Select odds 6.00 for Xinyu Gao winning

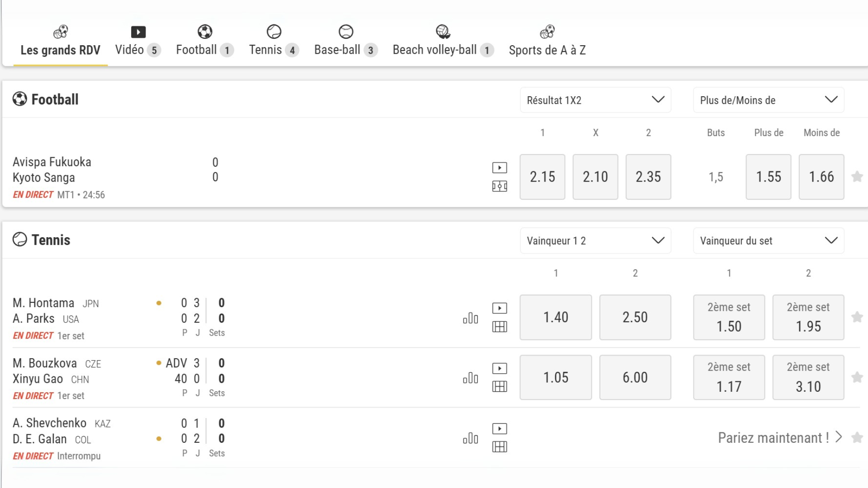point(635,377)
